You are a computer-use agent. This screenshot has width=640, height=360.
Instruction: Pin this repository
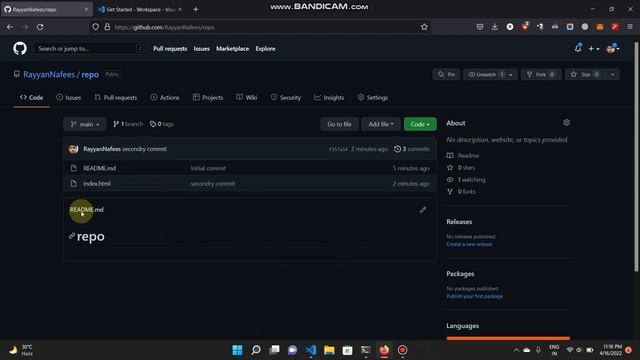coord(446,74)
